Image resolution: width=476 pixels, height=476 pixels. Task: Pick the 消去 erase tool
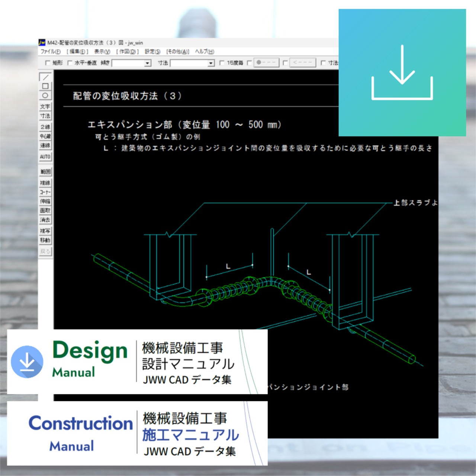pos(45,220)
